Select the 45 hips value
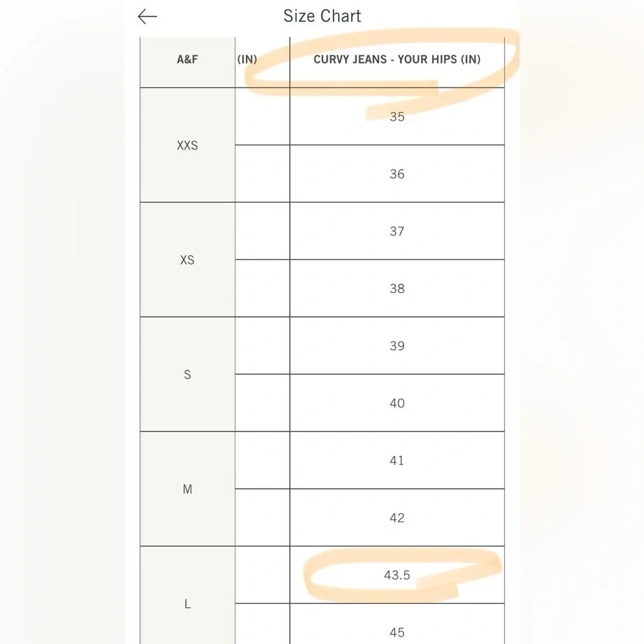Viewport: 644px width, 644px height. click(x=397, y=632)
